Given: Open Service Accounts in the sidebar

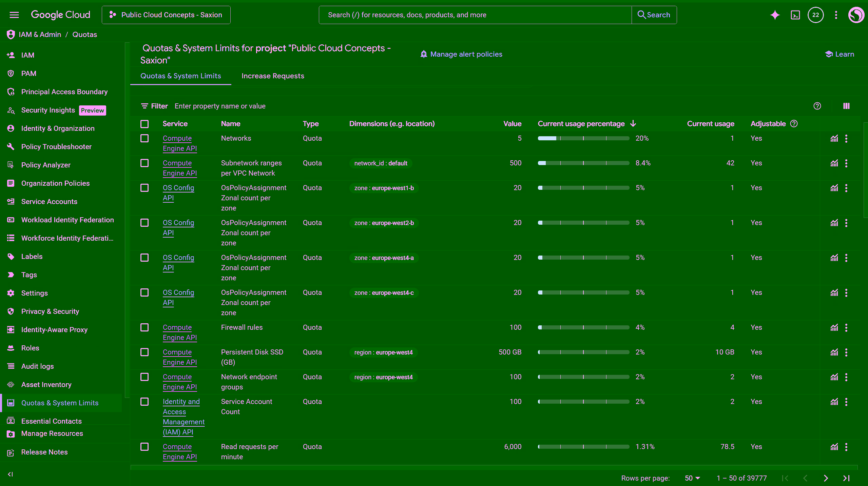Looking at the screenshot, I should [49, 202].
